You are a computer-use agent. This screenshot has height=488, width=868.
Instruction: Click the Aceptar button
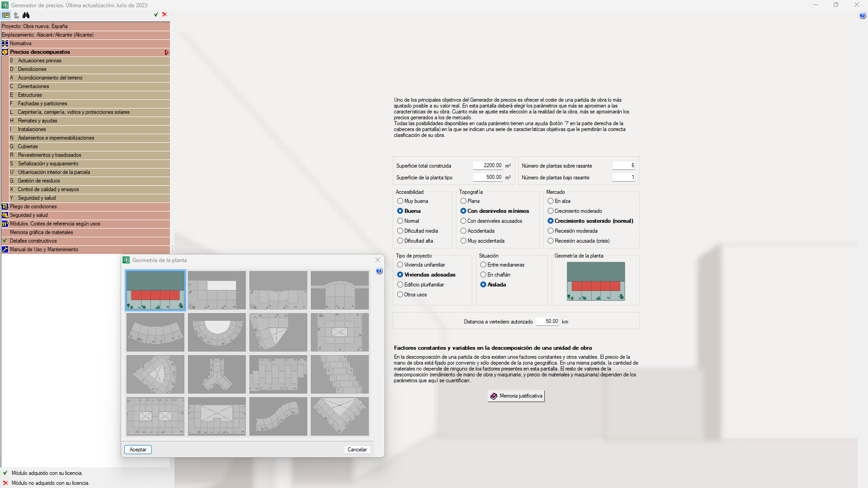click(x=138, y=450)
